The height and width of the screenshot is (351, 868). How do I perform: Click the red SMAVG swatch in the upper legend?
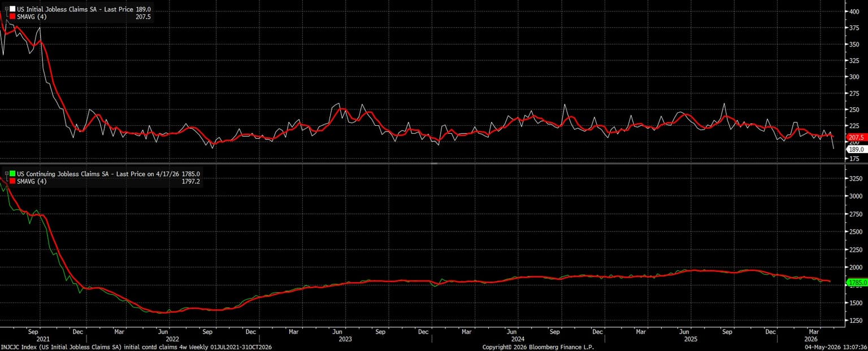(x=12, y=17)
